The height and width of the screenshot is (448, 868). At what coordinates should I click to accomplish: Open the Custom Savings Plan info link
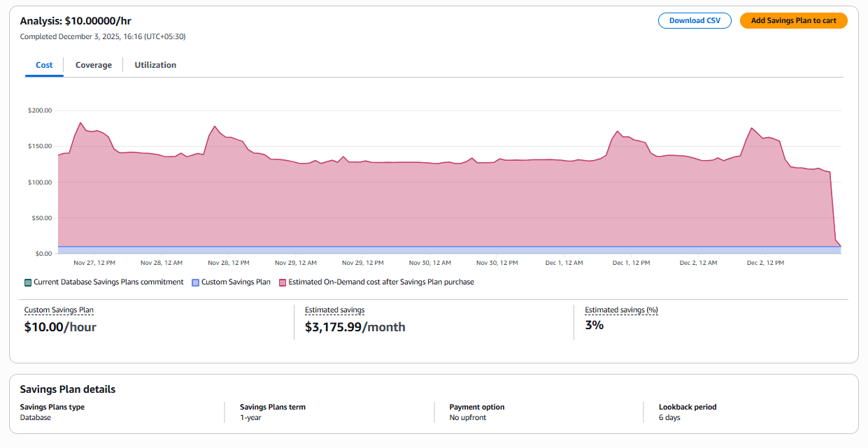tap(59, 309)
